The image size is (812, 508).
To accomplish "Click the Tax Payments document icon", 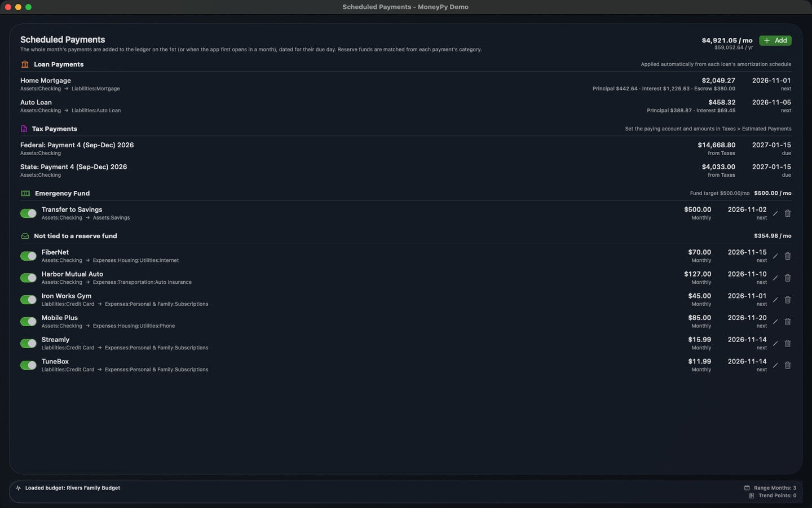I will 24,129.
